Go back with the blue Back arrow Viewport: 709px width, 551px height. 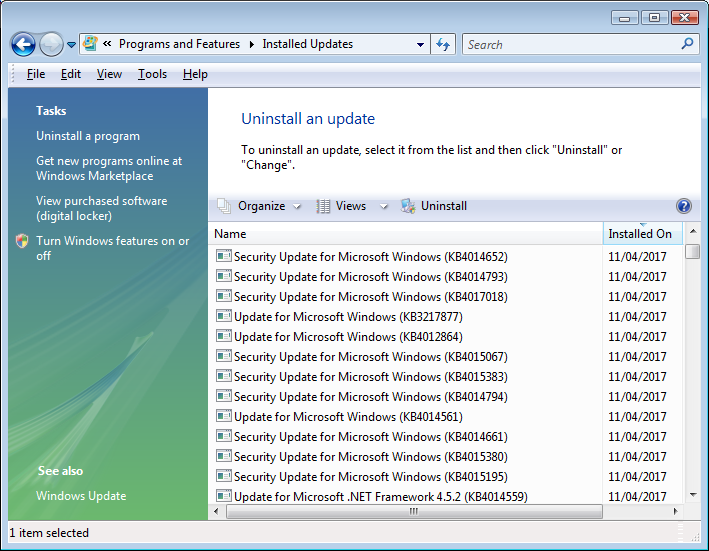click(x=23, y=44)
